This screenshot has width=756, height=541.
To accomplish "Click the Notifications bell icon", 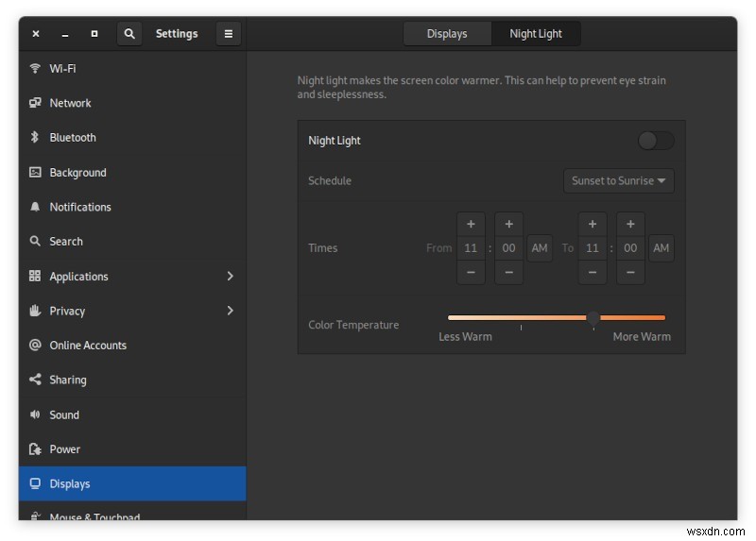I will click(x=35, y=207).
